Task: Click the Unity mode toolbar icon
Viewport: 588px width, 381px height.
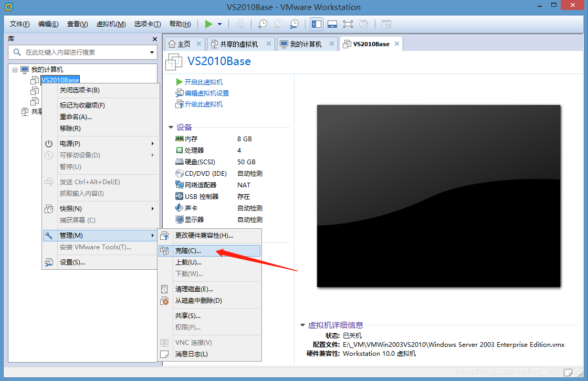Action: click(x=364, y=24)
